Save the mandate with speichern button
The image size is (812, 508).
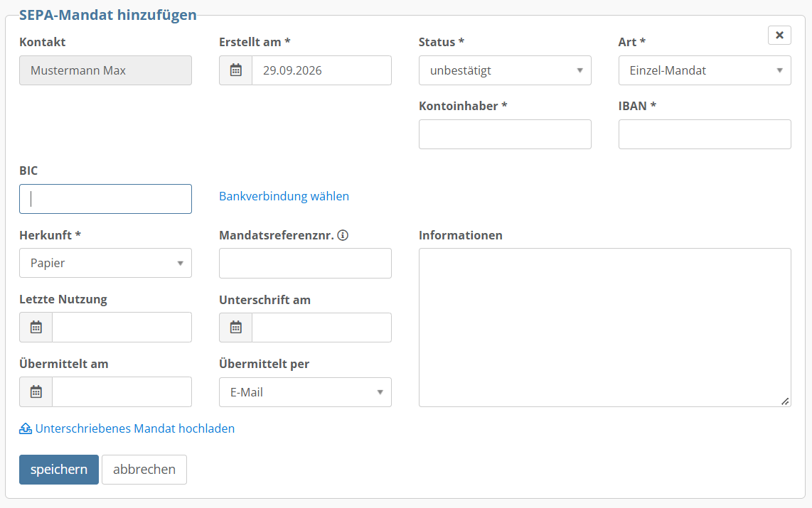pos(59,469)
